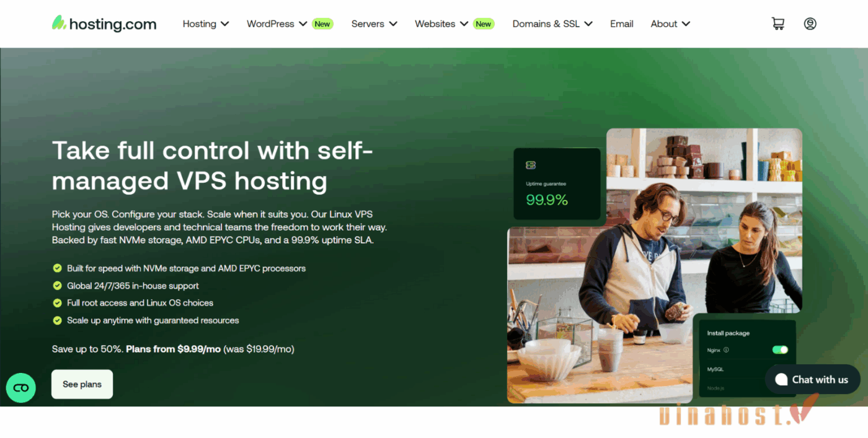Open the Chat with us button

coord(813,379)
